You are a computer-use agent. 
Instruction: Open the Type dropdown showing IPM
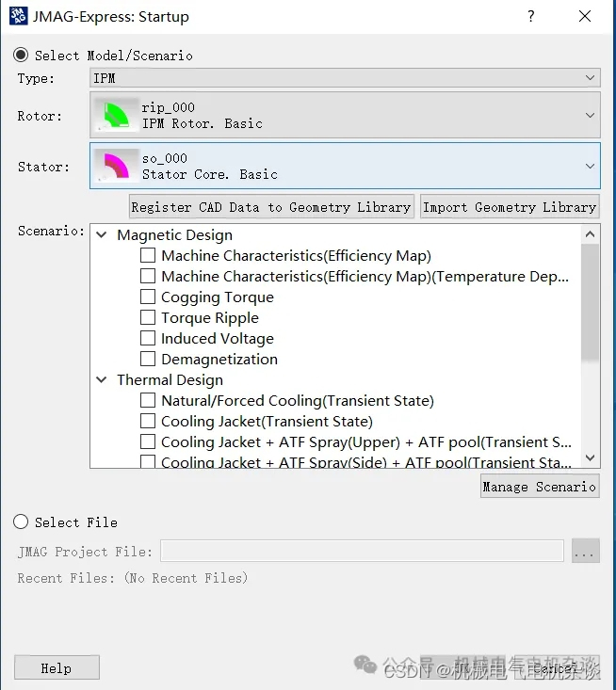tap(345, 78)
